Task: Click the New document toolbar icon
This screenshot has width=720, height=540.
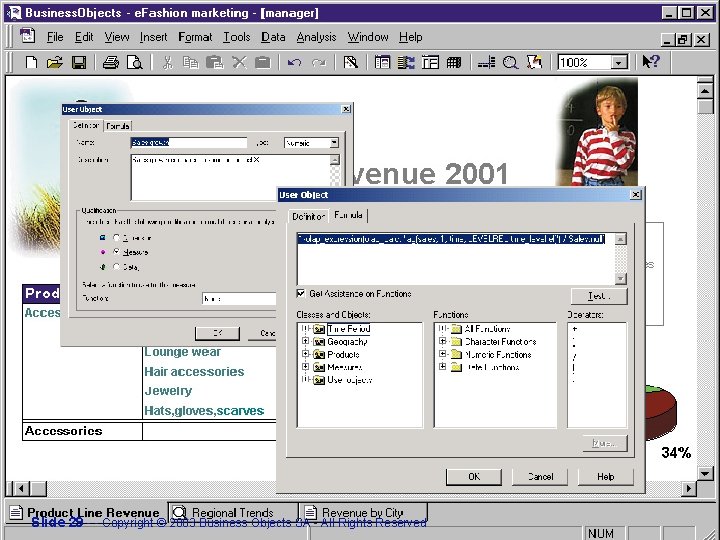Action: (x=31, y=62)
